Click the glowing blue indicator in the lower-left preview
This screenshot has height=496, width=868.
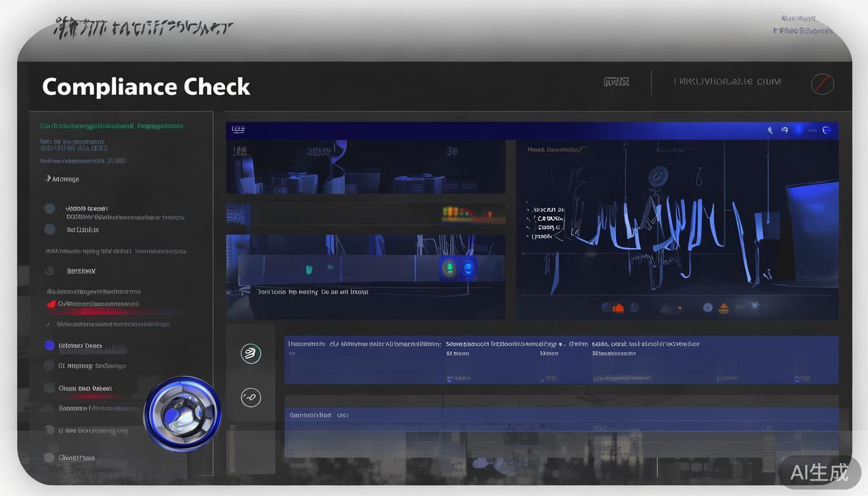(467, 267)
